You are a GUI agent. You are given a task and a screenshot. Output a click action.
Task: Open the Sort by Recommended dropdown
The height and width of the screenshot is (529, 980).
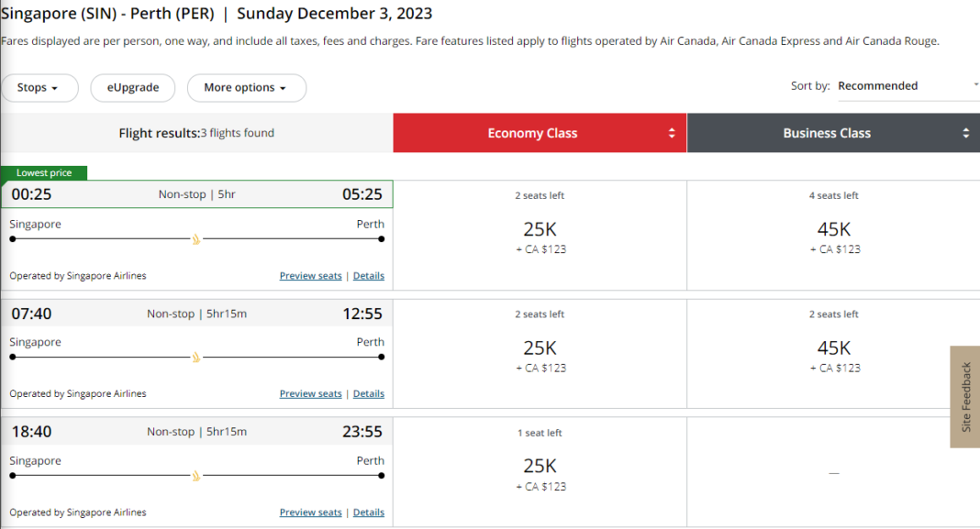pyautogui.click(x=908, y=86)
